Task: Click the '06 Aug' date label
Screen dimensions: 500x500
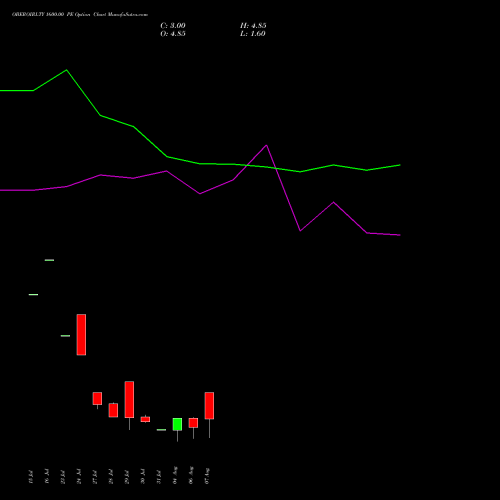Action: point(191,475)
